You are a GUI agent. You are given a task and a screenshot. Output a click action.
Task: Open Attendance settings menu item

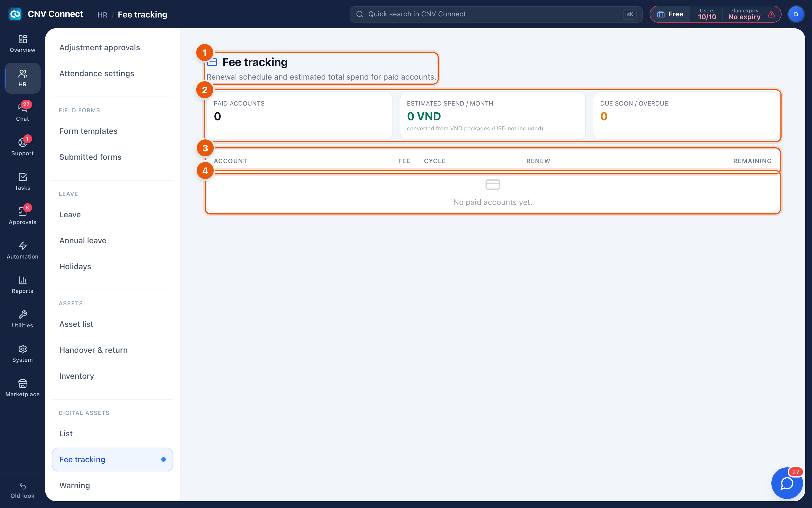click(112, 73)
